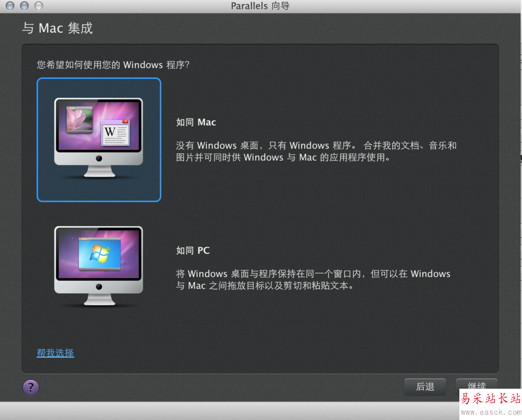Proceed with the 继续 button
Viewport: 522px width, 420px height.
coord(477,386)
